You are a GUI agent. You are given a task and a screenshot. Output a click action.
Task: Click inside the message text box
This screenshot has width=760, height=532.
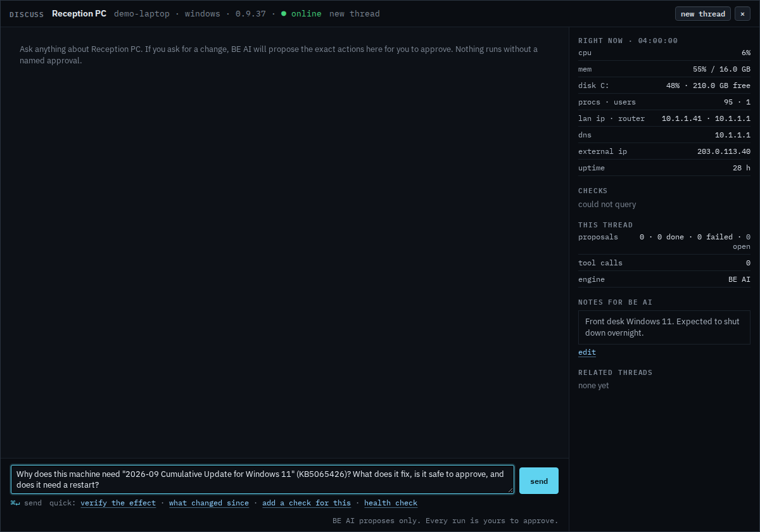click(x=262, y=479)
